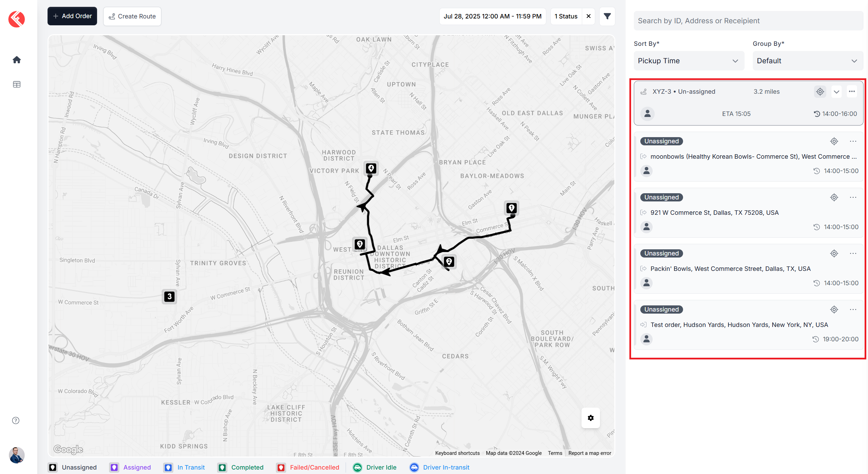The height and width of the screenshot is (474, 868).
Task: Open the home dashboard icon
Action: [x=16, y=60]
